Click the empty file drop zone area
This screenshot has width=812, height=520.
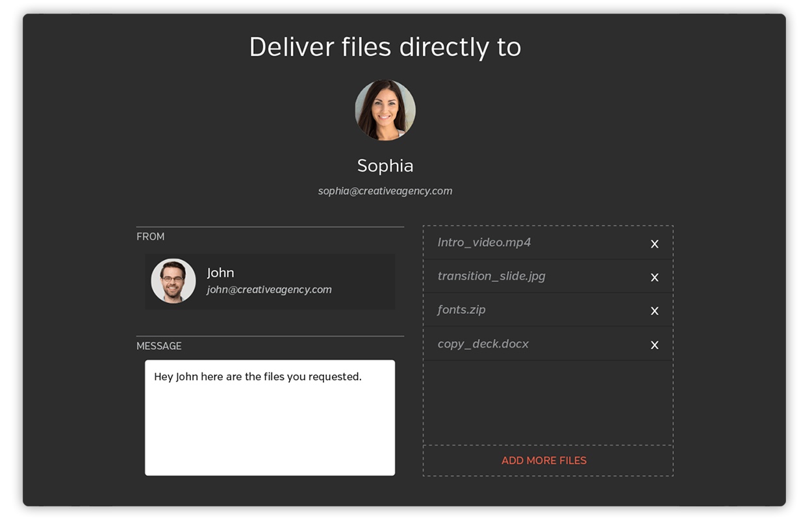pos(548,400)
